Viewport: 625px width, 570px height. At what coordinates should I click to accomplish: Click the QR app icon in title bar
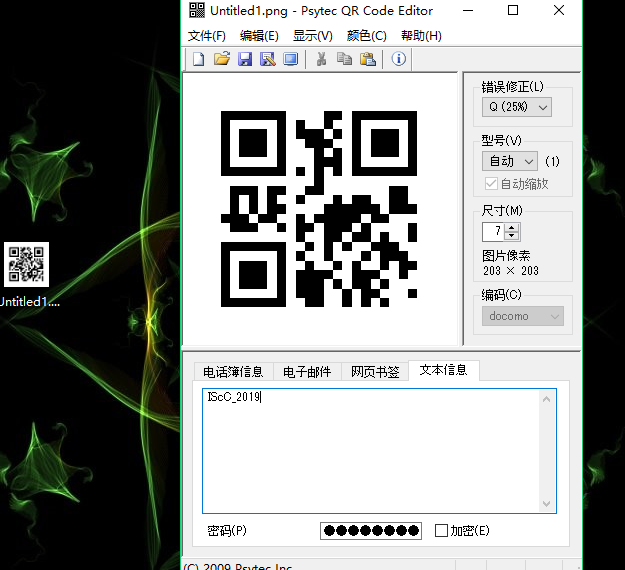coord(197,10)
